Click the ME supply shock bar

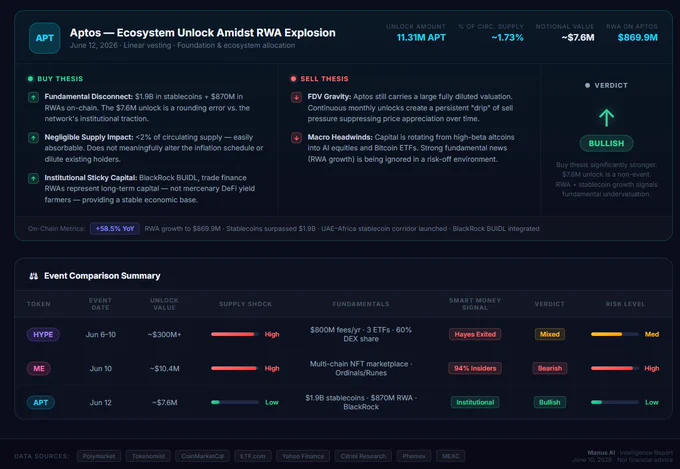coord(235,368)
